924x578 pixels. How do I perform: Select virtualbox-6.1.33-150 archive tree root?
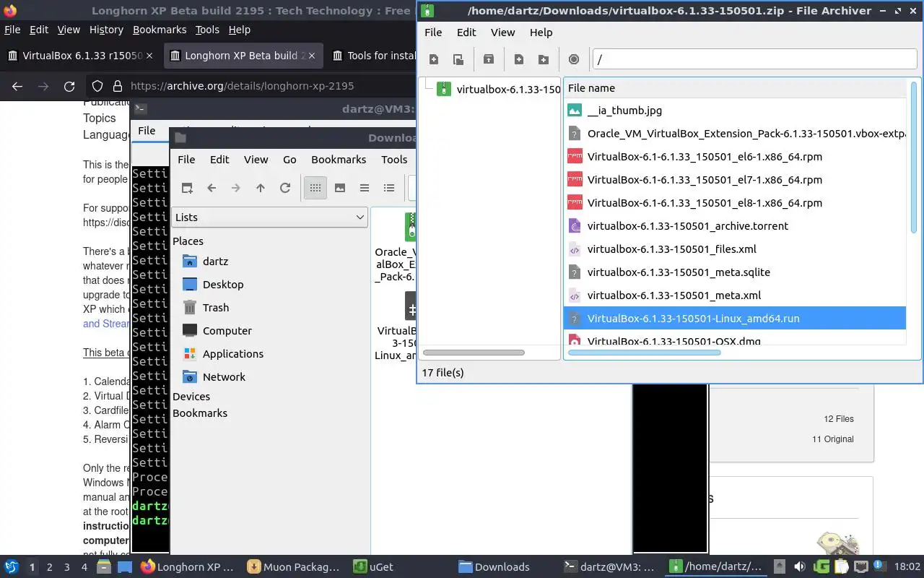(498, 90)
